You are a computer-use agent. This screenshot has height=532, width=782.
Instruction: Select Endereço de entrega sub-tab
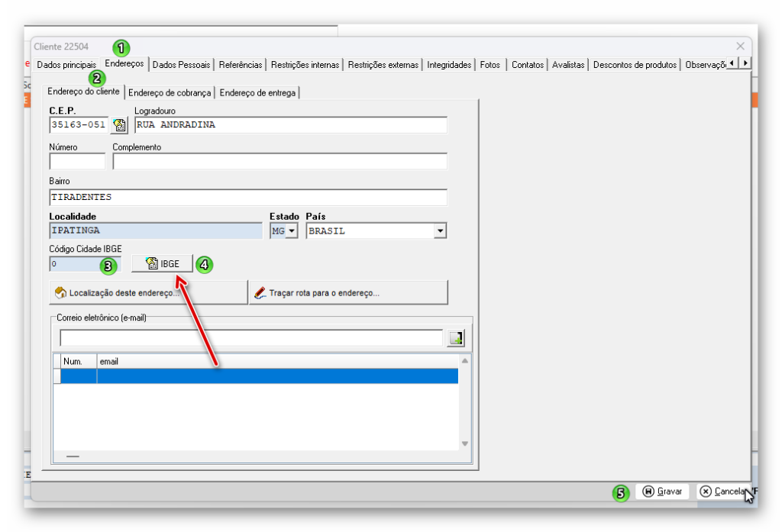pos(257,93)
